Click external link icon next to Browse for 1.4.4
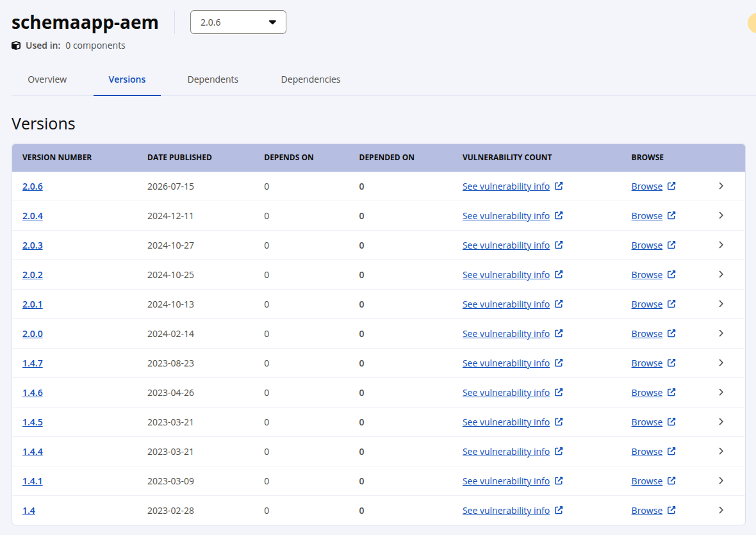 [671, 451]
